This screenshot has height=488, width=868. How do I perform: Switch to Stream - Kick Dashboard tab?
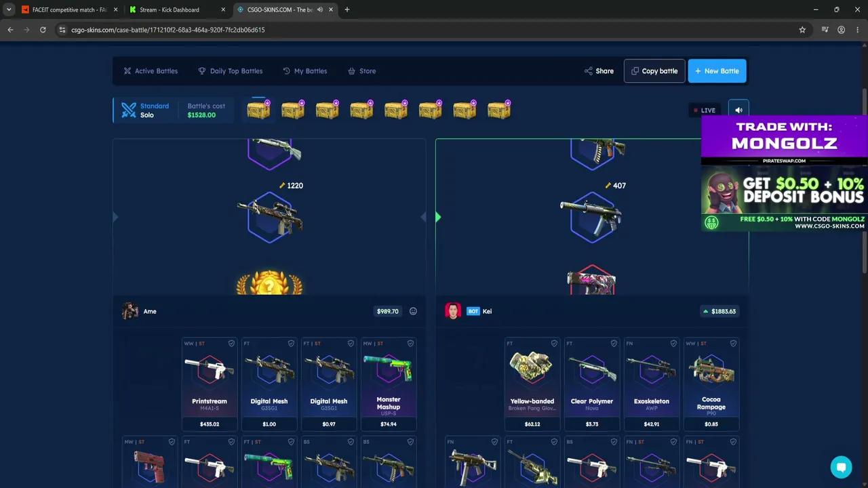click(170, 9)
